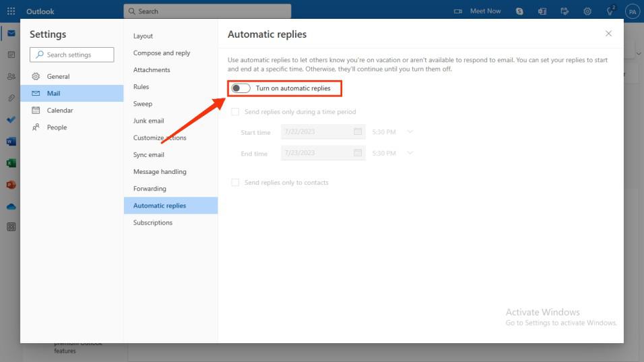Open the app launcher grid icon

pos(11,11)
